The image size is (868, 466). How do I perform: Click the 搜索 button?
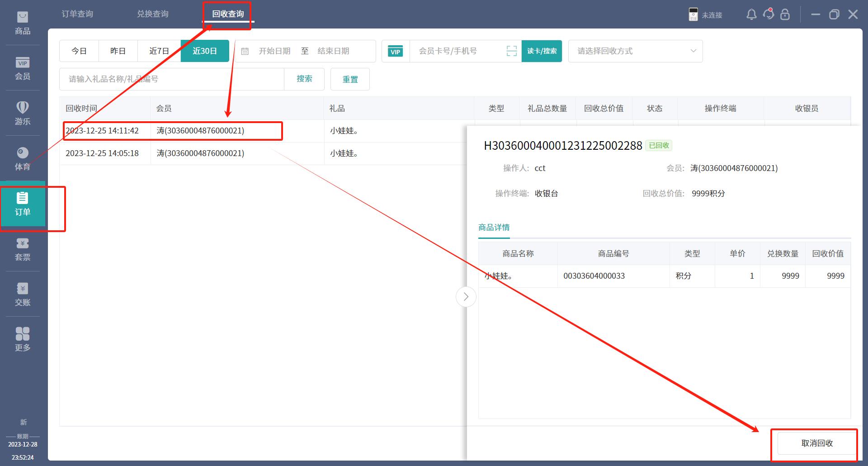click(x=304, y=79)
